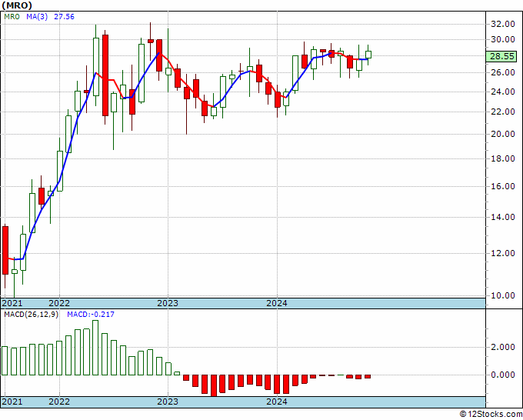Click the 26.00 price axis label
523x420 pixels.
[502, 72]
